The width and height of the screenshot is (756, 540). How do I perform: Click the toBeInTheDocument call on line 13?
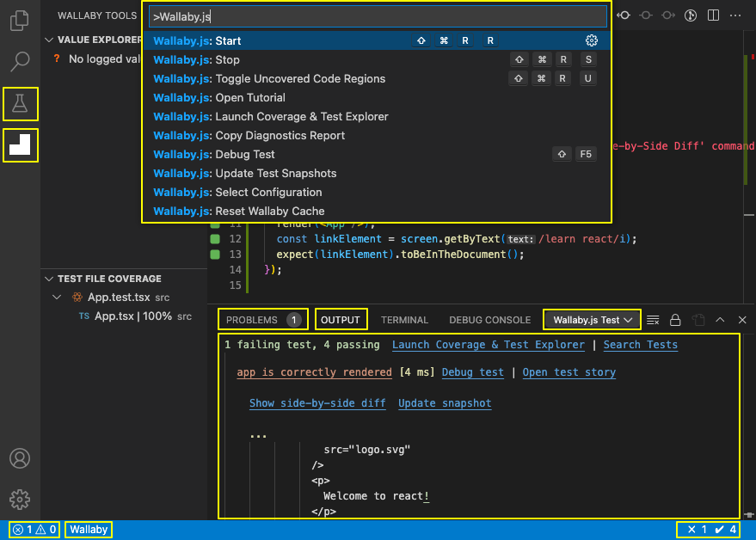coord(453,254)
